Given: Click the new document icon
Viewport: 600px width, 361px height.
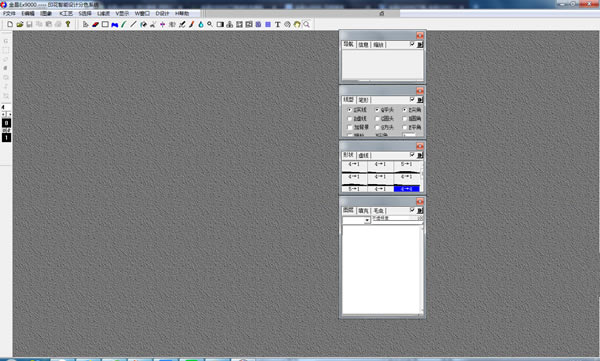Looking at the screenshot, I should (x=10, y=24).
